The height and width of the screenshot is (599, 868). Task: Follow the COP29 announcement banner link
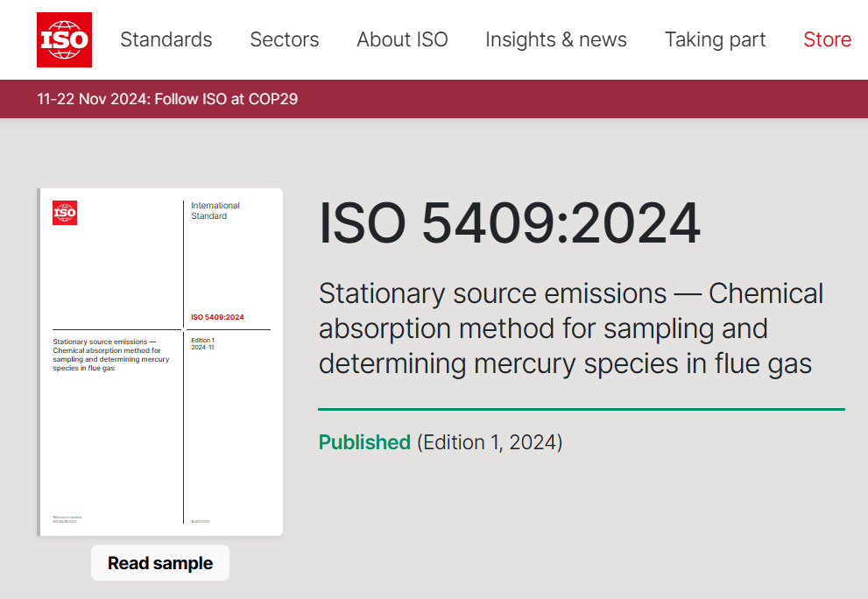(x=167, y=99)
